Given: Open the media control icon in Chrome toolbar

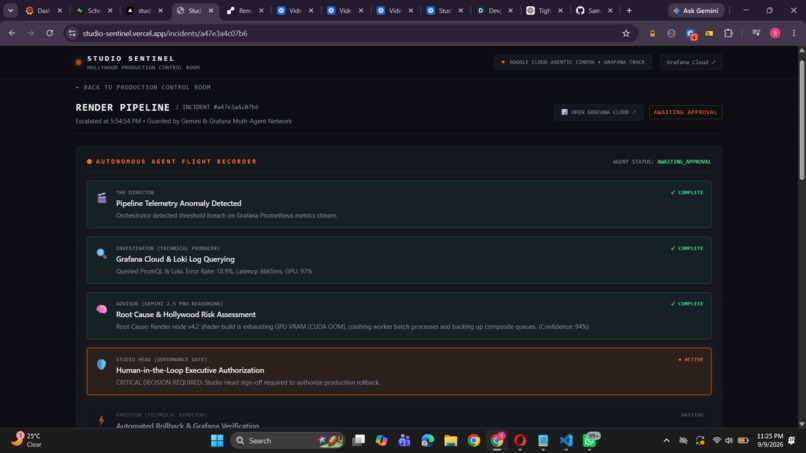Looking at the screenshot, I should click(756, 33).
